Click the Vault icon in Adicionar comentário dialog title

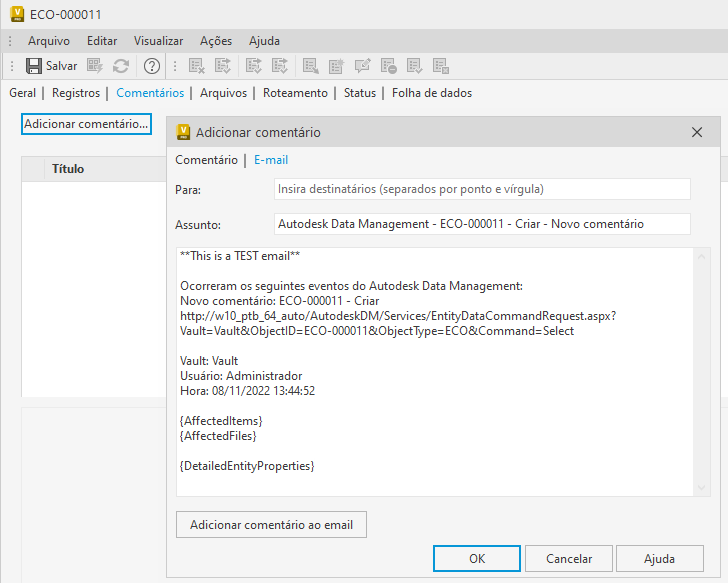[x=183, y=132]
